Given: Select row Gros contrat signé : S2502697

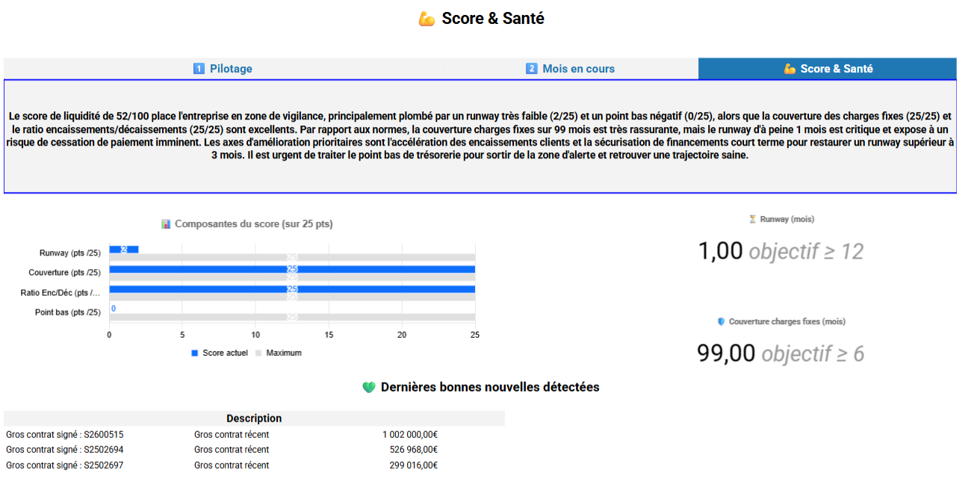Looking at the screenshot, I should pos(254,466).
